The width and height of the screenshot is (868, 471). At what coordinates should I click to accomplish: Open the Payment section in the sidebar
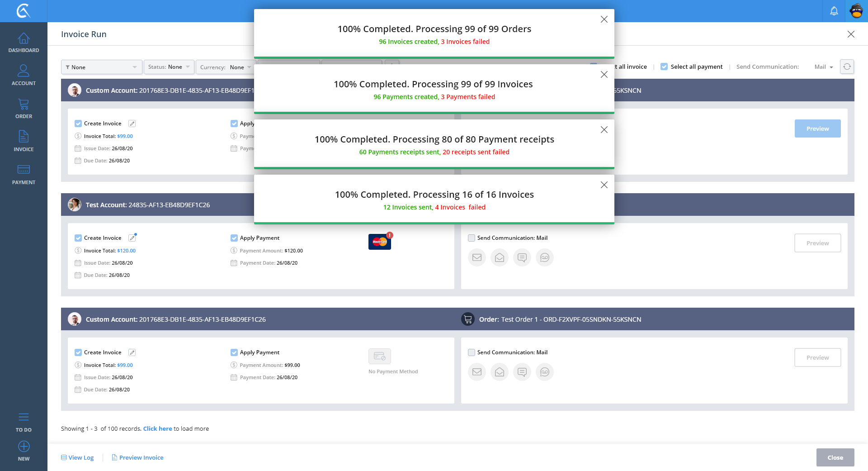click(24, 175)
